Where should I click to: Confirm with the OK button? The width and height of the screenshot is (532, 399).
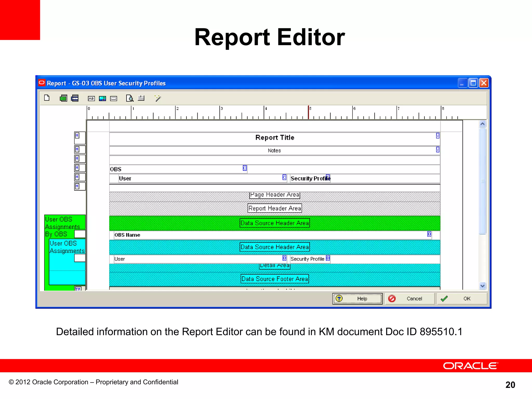[x=462, y=299]
